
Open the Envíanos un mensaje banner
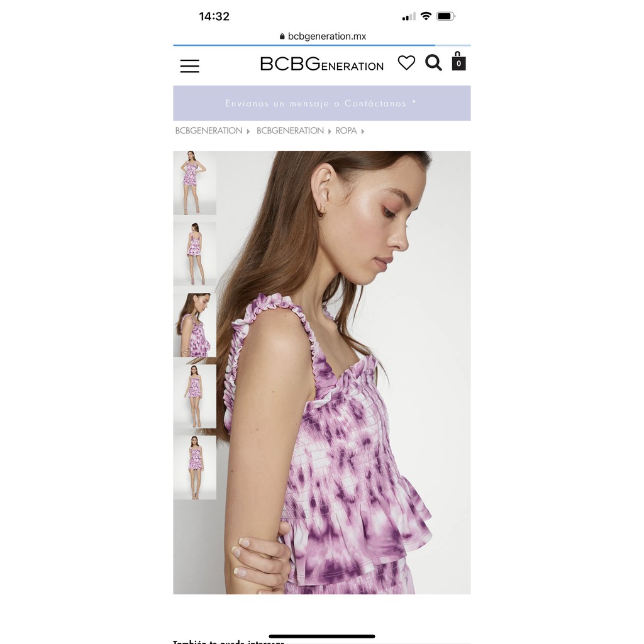(321, 103)
